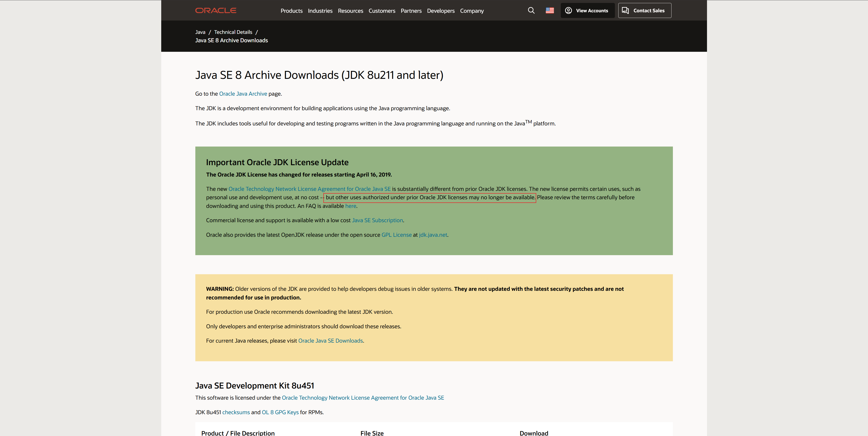Open the Industries dropdown
The image size is (868, 436).
click(x=320, y=11)
